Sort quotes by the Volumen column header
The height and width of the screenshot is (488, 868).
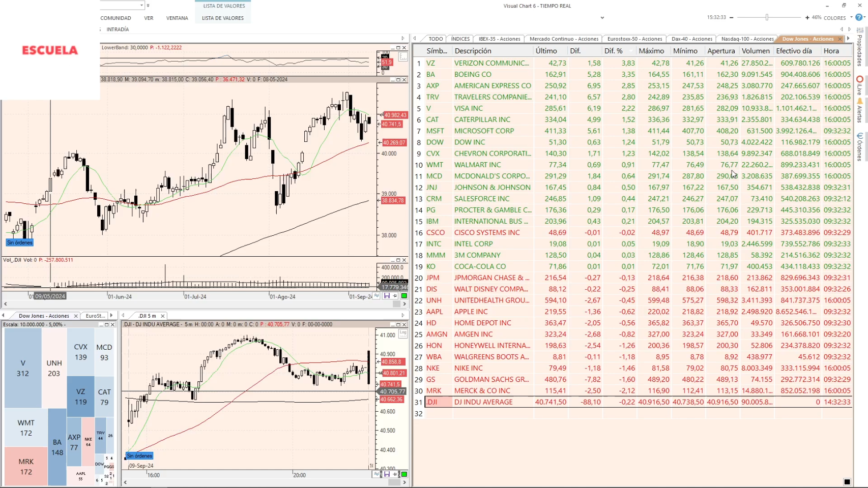tap(756, 51)
